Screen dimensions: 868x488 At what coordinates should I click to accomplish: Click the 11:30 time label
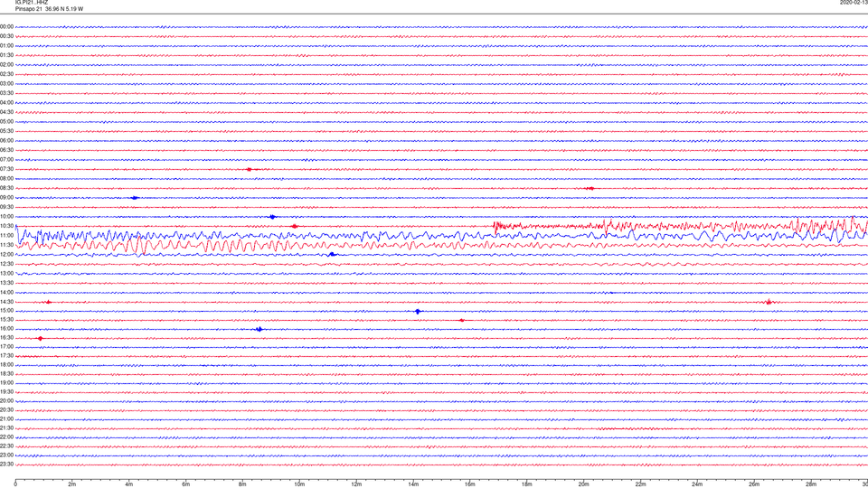tap(6, 245)
